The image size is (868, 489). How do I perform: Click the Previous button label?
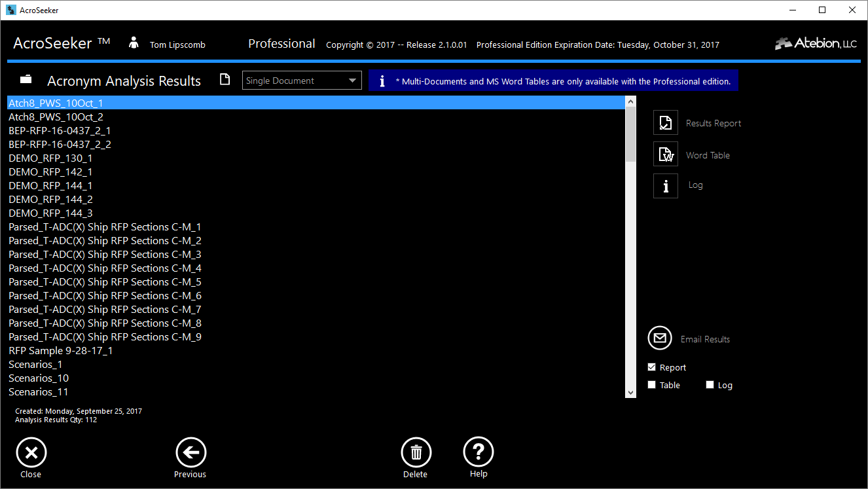[x=190, y=475]
